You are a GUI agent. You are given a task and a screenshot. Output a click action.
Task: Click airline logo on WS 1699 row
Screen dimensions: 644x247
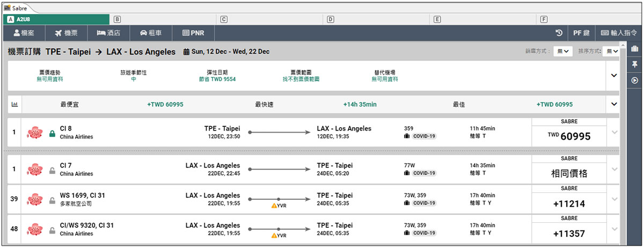pyautogui.click(x=35, y=199)
